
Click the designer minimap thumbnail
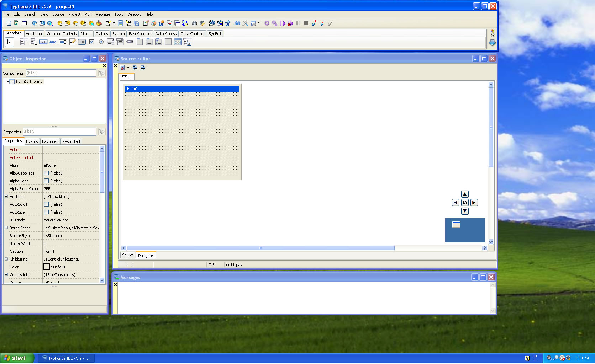(465, 230)
